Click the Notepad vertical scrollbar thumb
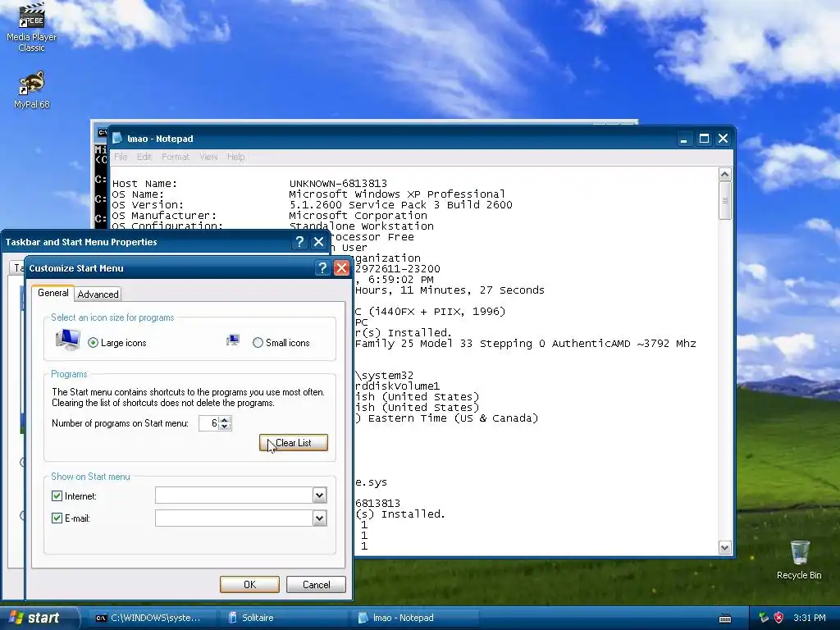 pos(725,200)
